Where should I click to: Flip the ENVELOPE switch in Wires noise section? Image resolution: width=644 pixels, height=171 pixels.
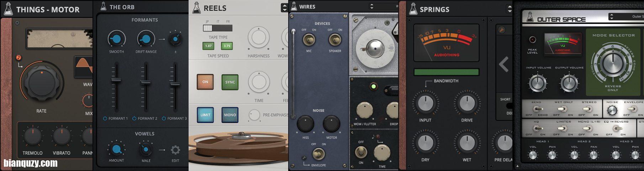(318, 154)
